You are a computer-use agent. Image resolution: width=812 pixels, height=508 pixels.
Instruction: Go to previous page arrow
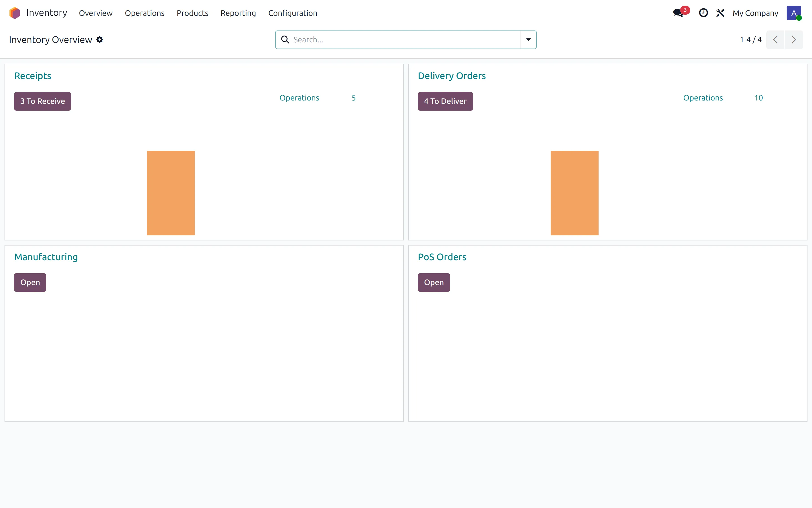click(775, 40)
